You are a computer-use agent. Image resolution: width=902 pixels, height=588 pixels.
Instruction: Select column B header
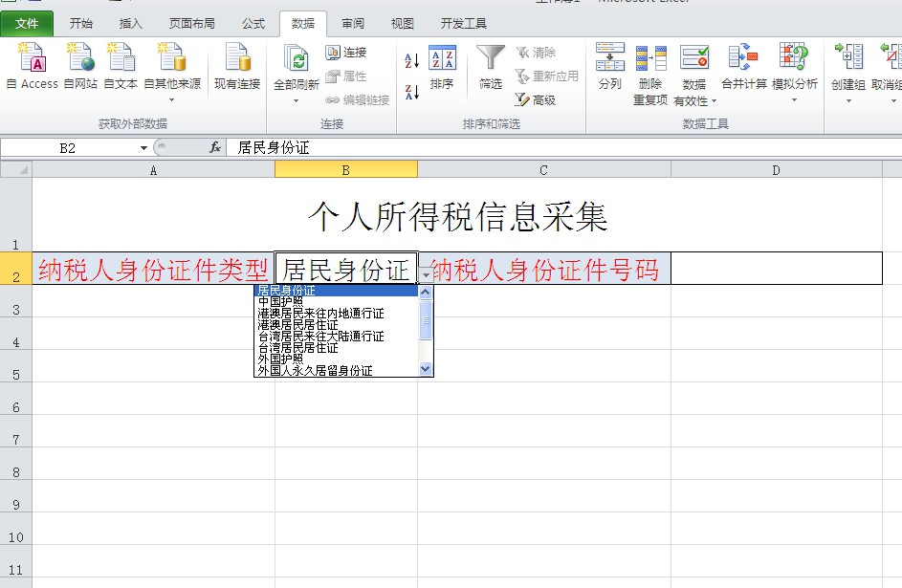[345, 170]
